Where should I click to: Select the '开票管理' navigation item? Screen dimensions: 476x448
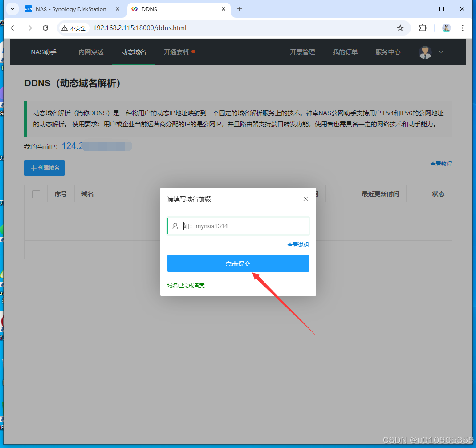pyautogui.click(x=302, y=52)
